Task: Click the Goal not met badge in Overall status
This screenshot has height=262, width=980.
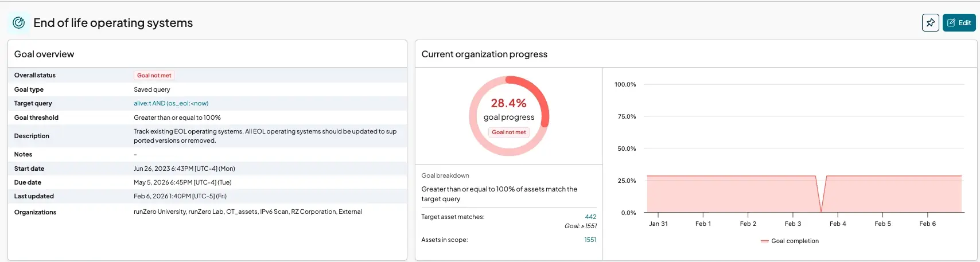Action: (x=154, y=76)
